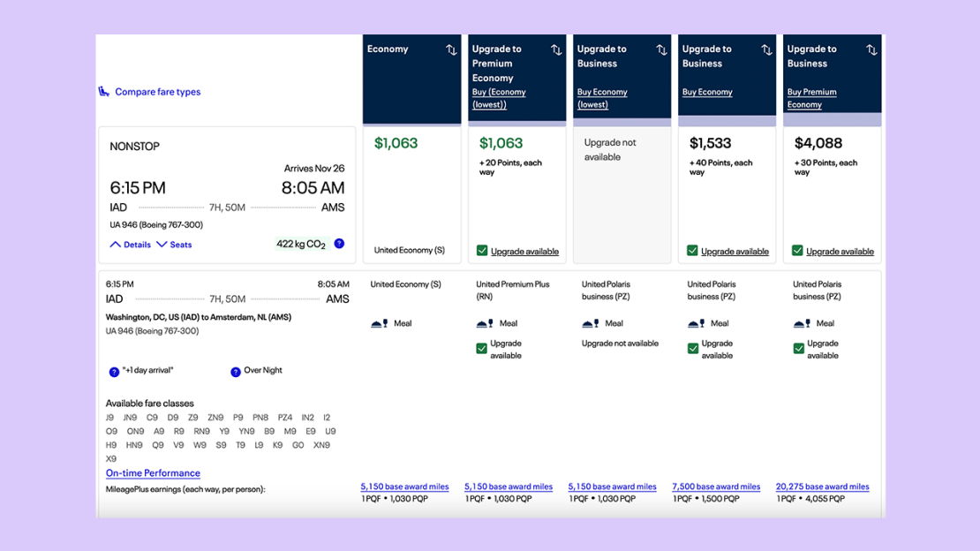980x551 pixels.
Task: Toggle Upgrade available checkbox on $1,533 fare
Action: (692, 251)
